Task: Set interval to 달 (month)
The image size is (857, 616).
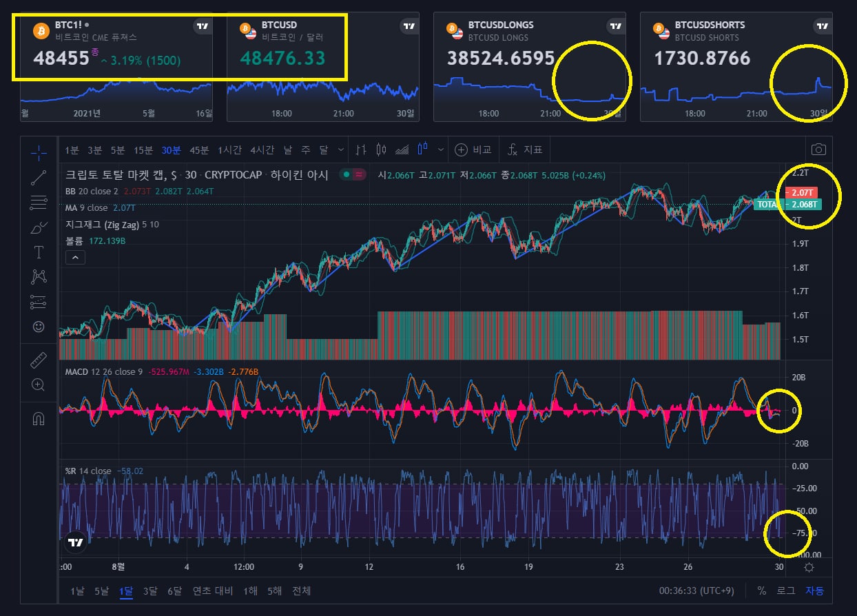Action: [x=324, y=150]
